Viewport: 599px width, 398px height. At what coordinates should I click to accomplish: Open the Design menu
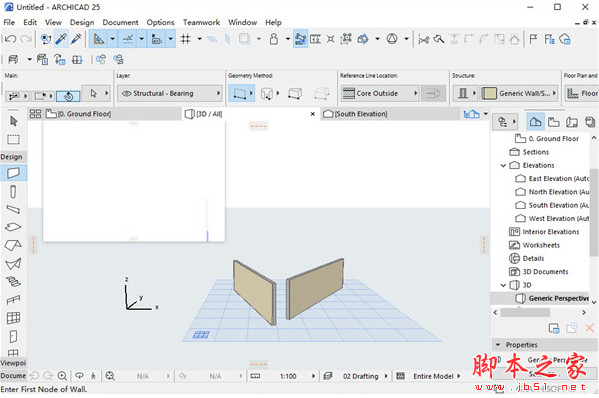click(82, 23)
